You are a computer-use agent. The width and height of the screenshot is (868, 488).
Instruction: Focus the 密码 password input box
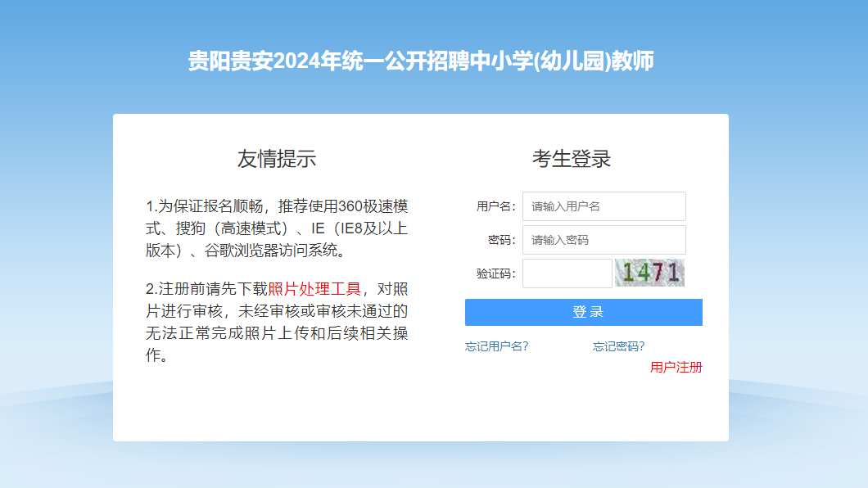click(x=604, y=240)
